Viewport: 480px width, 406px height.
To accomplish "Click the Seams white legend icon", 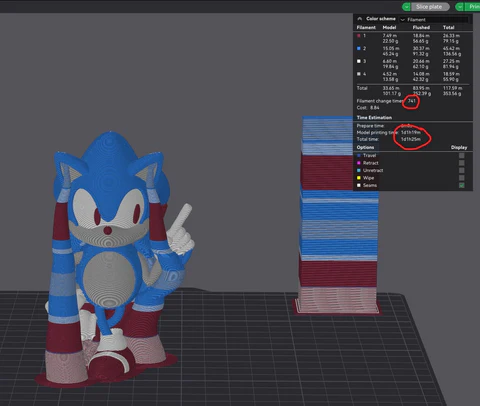I will pyautogui.click(x=359, y=185).
